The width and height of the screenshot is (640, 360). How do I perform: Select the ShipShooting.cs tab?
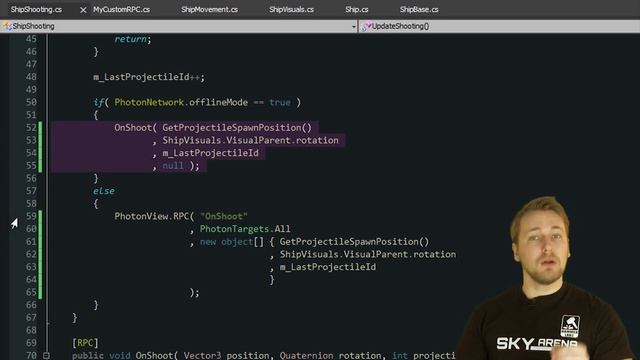(x=36, y=9)
